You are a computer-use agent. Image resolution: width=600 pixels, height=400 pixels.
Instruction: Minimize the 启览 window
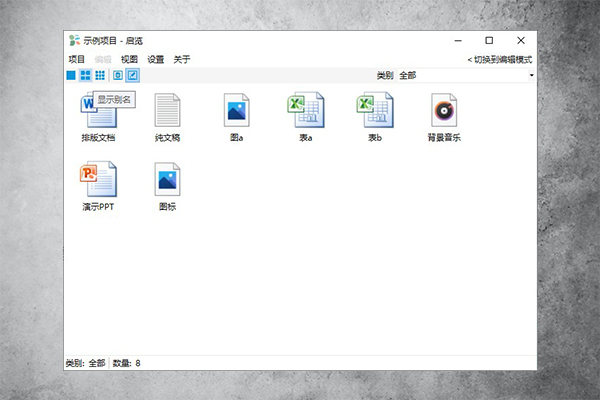[x=458, y=41]
